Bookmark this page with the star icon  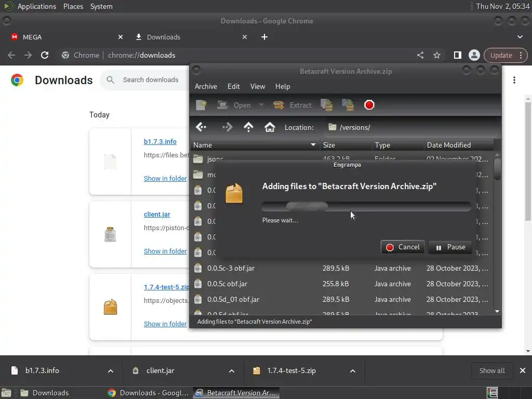click(436, 55)
